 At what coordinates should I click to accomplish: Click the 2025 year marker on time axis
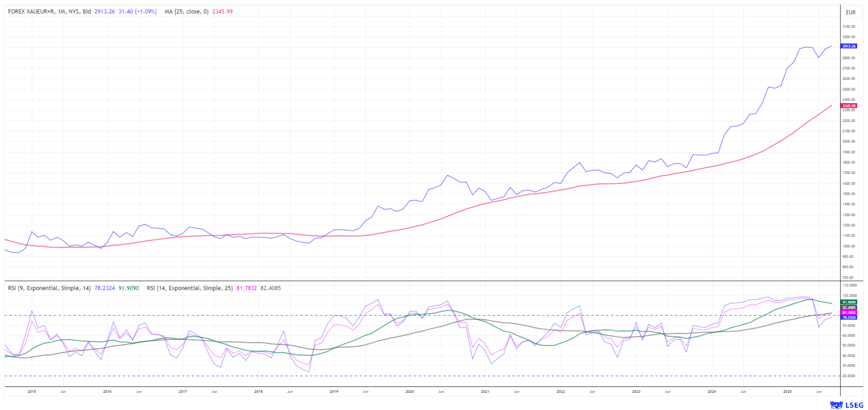[x=787, y=391]
